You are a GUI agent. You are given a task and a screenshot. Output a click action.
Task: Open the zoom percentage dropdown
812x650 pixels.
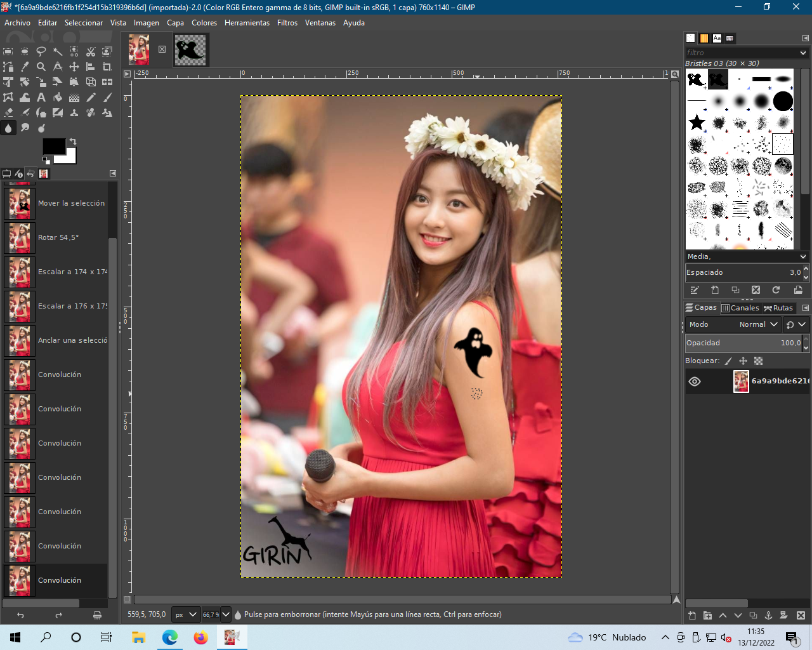pyautogui.click(x=225, y=614)
